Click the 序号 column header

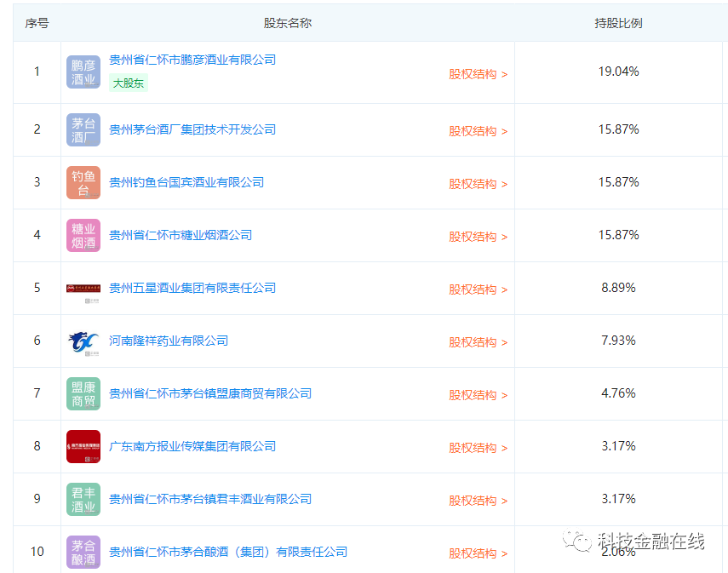click(37, 23)
